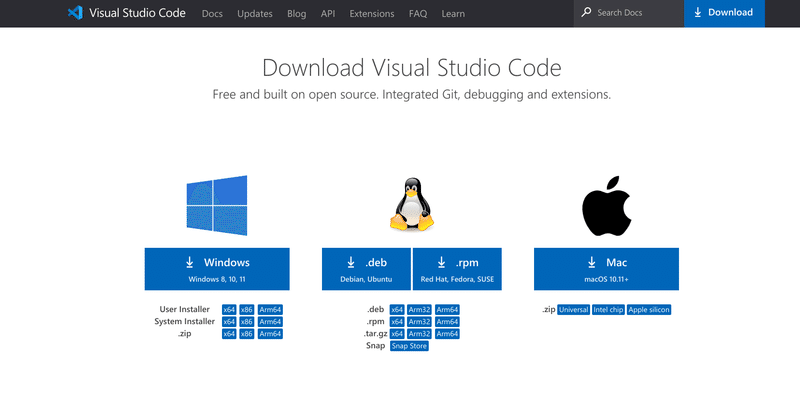800x400 pixels.
Task: Select Linux .deb Arm64 link
Action: [447, 310]
